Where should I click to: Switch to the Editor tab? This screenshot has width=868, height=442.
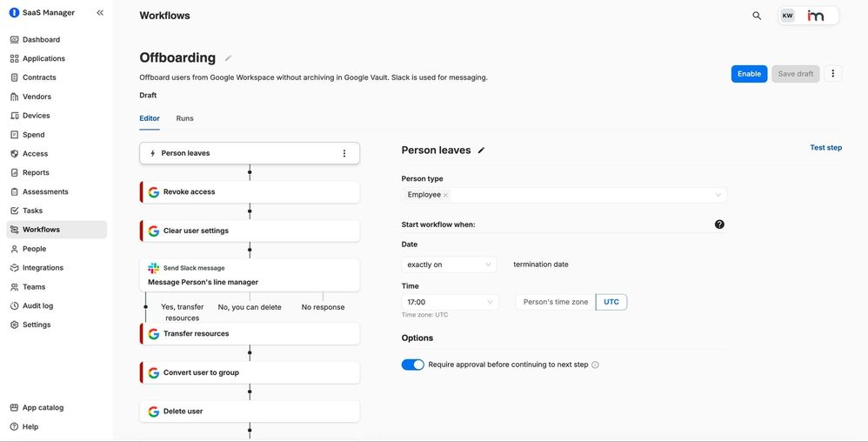pos(150,118)
